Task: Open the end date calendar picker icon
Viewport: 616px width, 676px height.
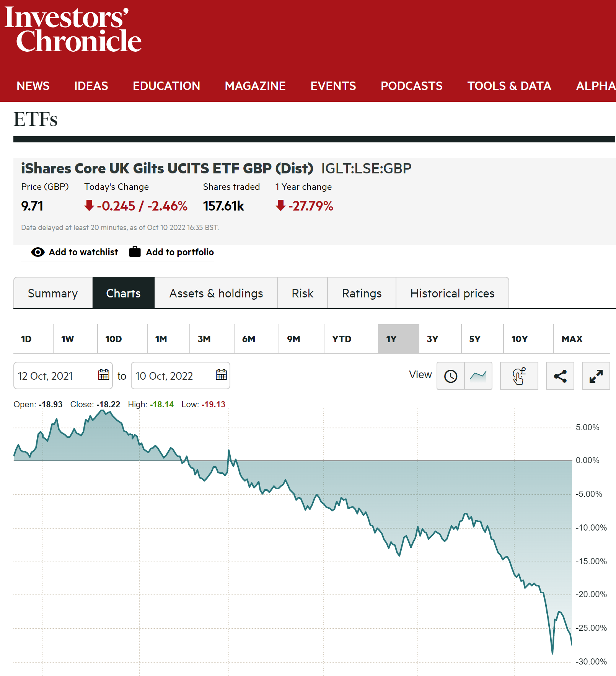Action: coord(221,375)
